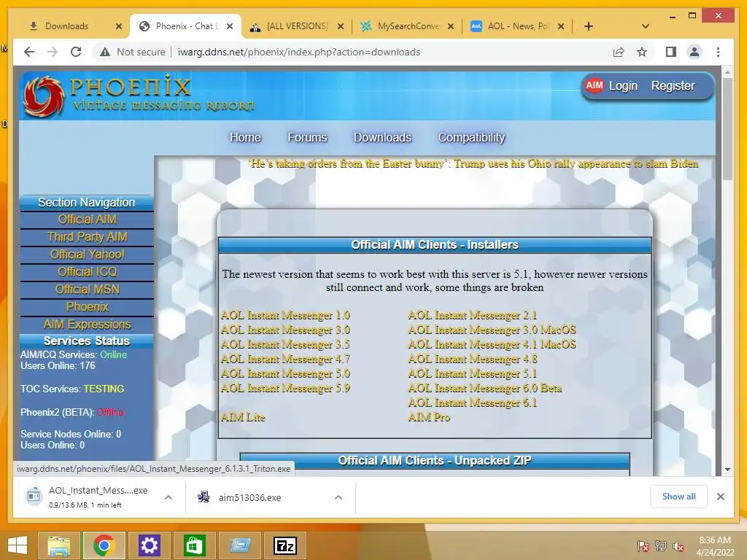The width and height of the screenshot is (747, 560).
Task: Open Chrome's three-dot menu
Action: coord(718,52)
